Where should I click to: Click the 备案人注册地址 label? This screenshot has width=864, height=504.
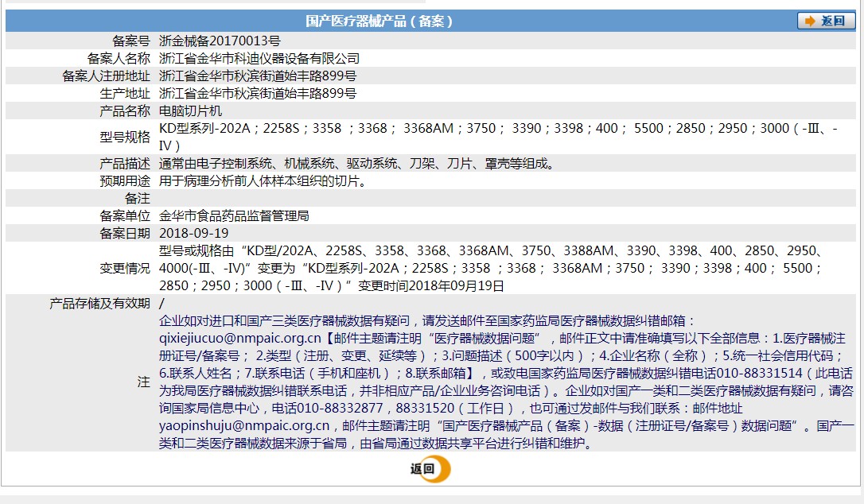coord(106,76)
